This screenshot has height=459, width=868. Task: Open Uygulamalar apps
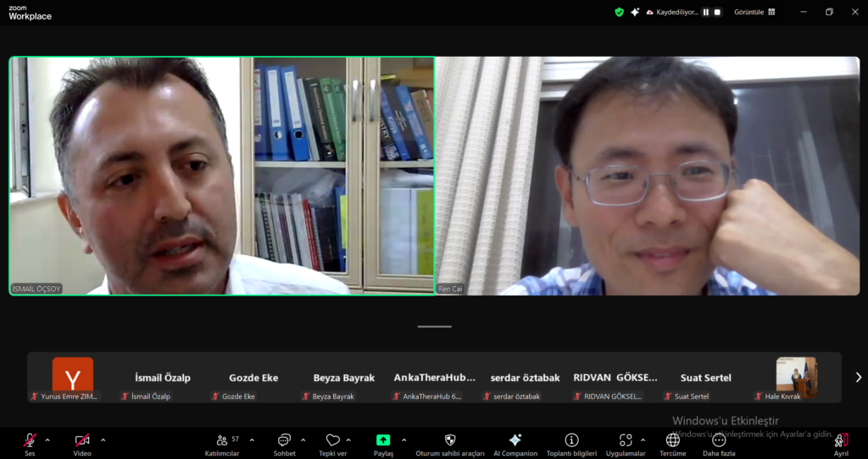(x=626, y=445)
